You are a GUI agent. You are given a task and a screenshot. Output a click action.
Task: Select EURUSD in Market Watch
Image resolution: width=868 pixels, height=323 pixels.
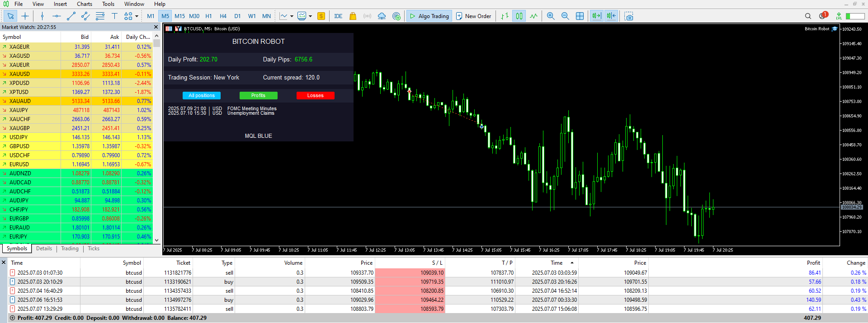(76, 164)
